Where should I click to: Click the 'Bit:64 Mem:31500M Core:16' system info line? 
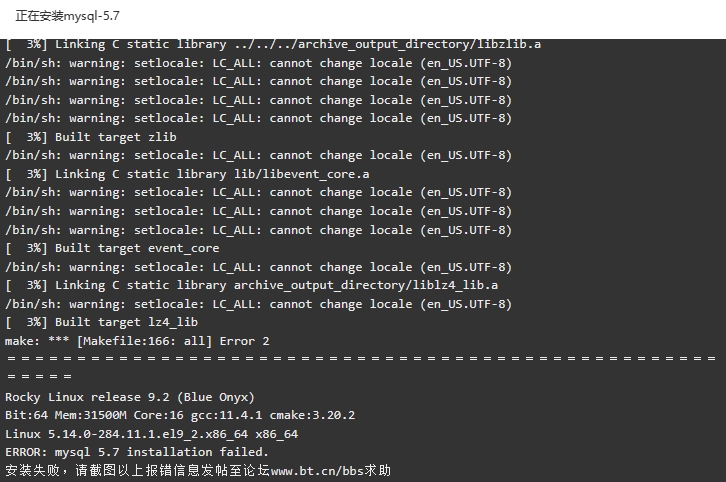point(180,415)
